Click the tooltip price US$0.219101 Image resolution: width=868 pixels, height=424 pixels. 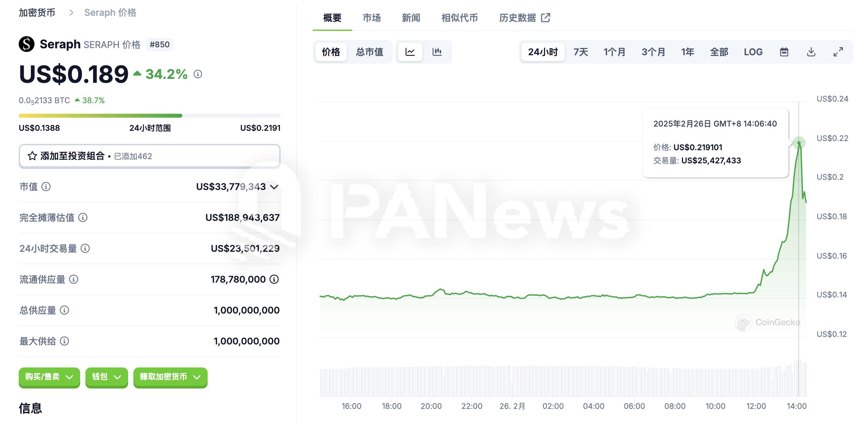tap(698, 147)
